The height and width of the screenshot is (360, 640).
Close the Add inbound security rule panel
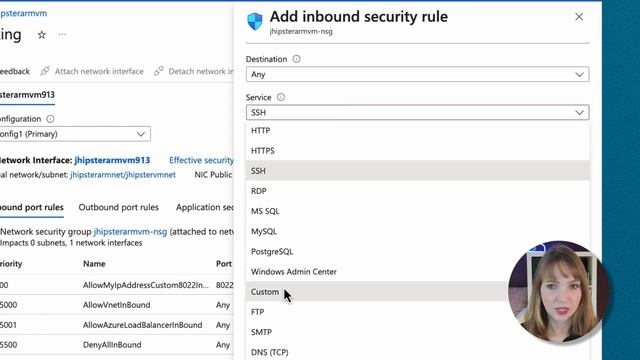[579, 17]
